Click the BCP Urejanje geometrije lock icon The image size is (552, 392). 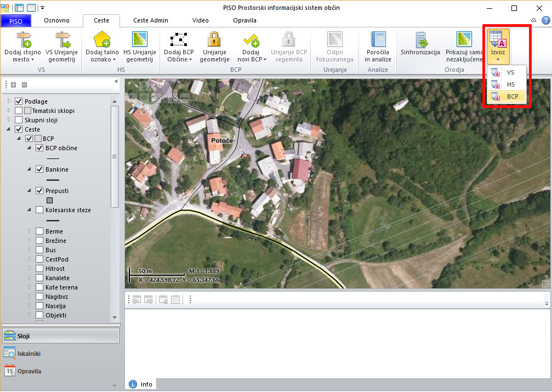tap(214, 39)
